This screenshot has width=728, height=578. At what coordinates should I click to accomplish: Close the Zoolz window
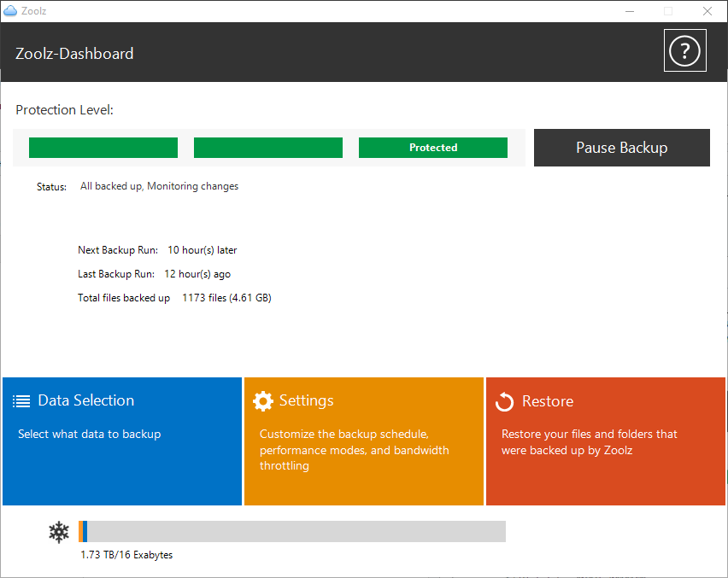[707, 11]
